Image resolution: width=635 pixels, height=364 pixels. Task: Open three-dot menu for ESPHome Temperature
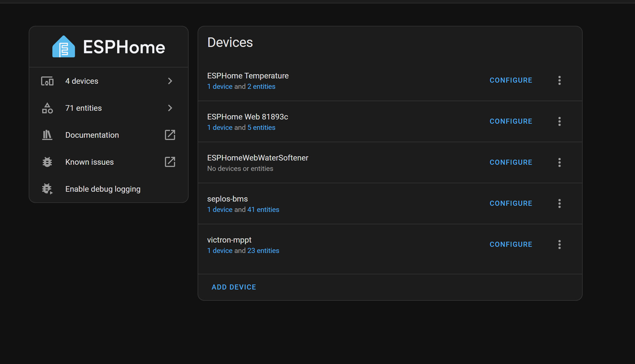[x=559, y=80]
